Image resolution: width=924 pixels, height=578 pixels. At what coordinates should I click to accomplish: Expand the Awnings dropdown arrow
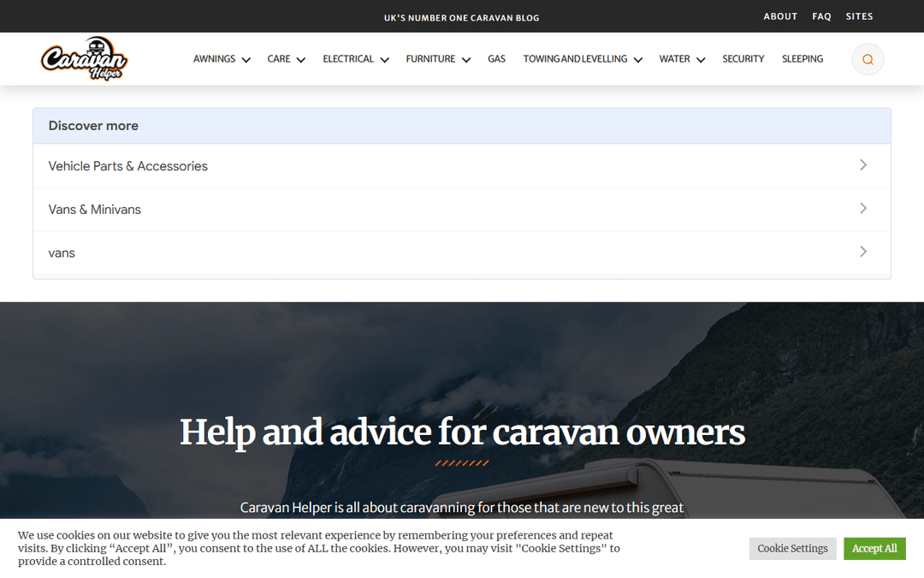coord(246,60)
